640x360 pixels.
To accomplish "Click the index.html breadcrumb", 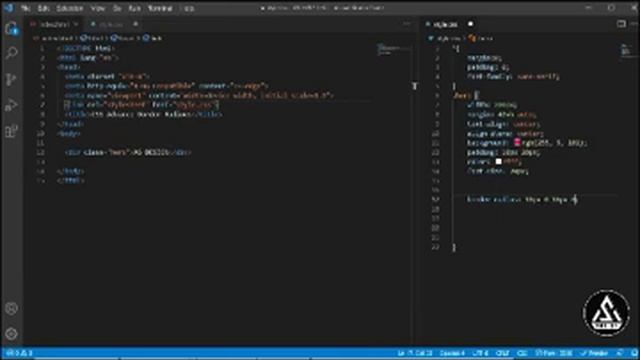I will [x=56, y=38].
